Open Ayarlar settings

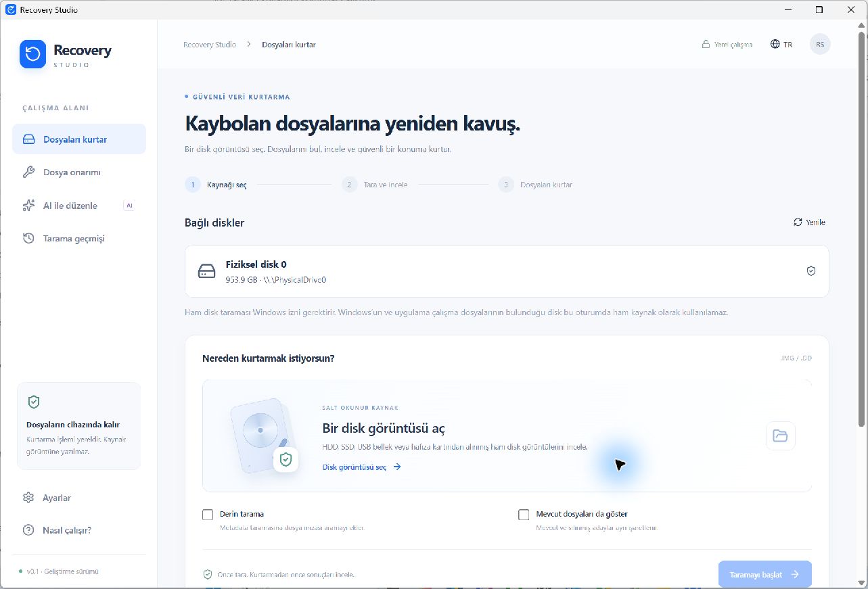pos(79,498)
